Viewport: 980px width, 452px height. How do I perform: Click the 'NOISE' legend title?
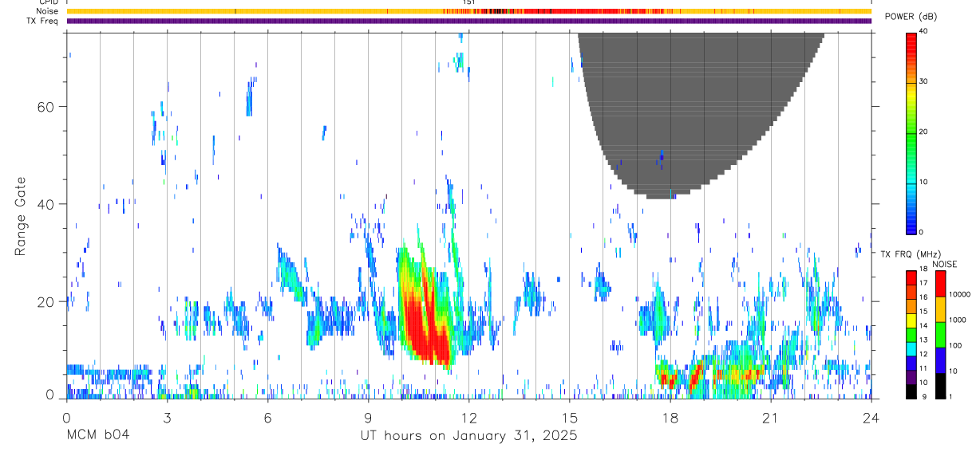click(944, 264)
